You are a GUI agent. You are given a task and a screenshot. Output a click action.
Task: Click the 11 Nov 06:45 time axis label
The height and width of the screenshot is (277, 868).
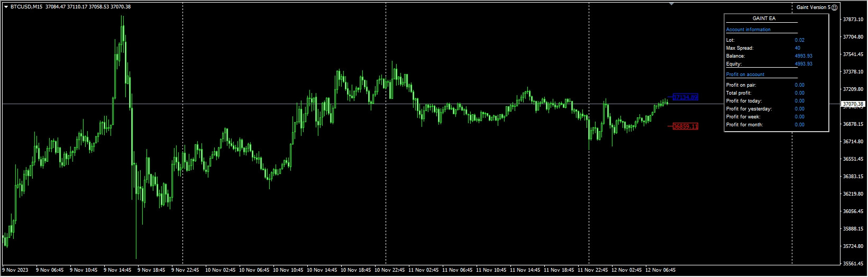tap(458, 270)
